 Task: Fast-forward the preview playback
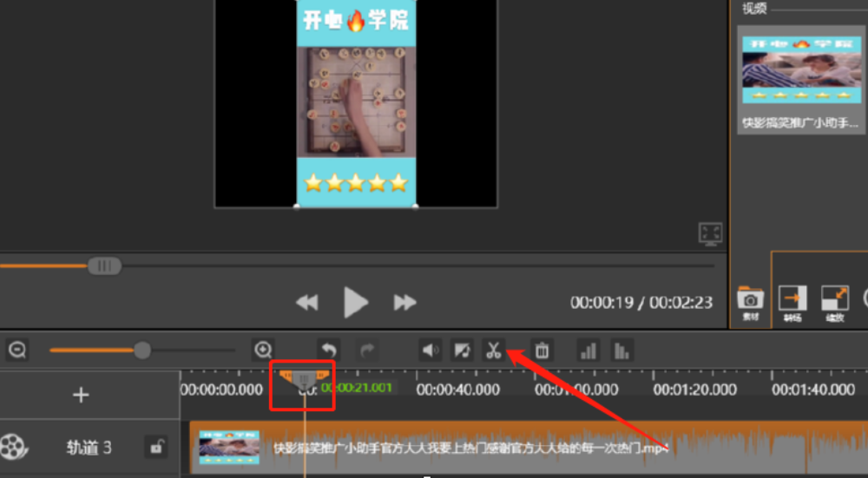coord(405,303)
